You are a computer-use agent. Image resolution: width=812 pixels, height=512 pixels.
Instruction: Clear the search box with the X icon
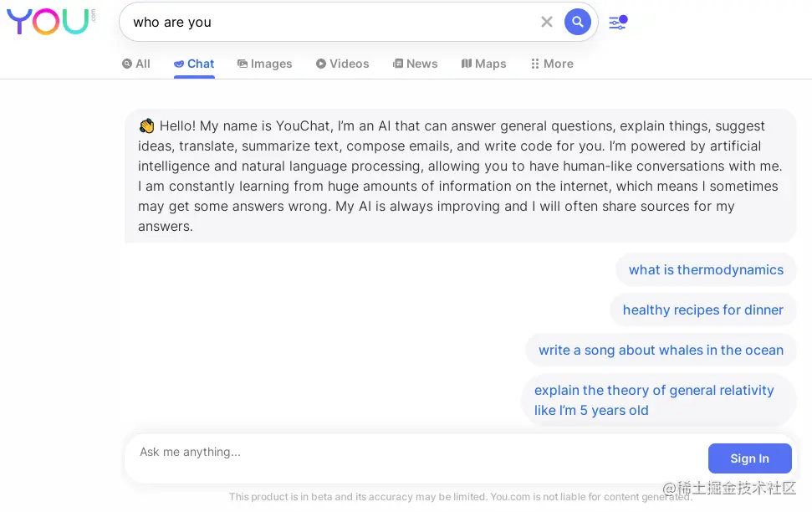[546, 22]
